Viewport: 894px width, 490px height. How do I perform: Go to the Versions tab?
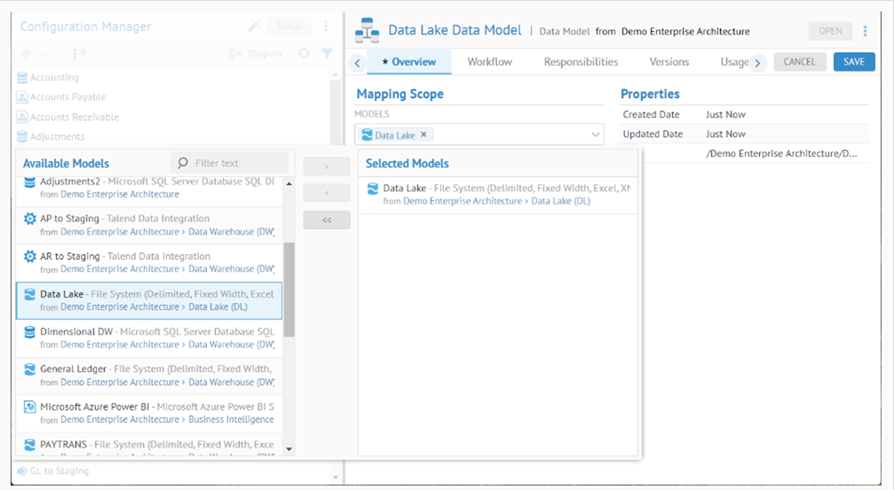coord(669,62)
